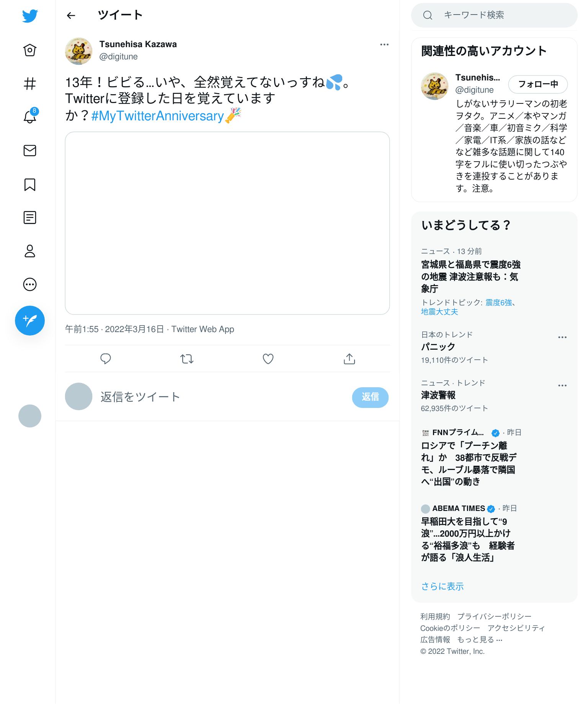This screenshot has width=588, height=704.
Task: Open the more options menu for パニック trend
Action: pyautogui.click(x=562, y=337)
